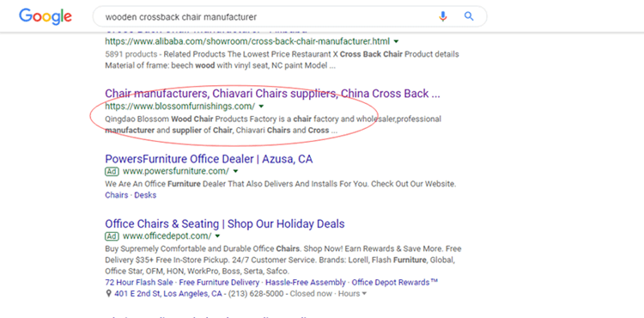Screen dimensions: 644x318
Task: Expand the blossomfurnishings.com URL dropdown arrow
Action: [262, 107]
